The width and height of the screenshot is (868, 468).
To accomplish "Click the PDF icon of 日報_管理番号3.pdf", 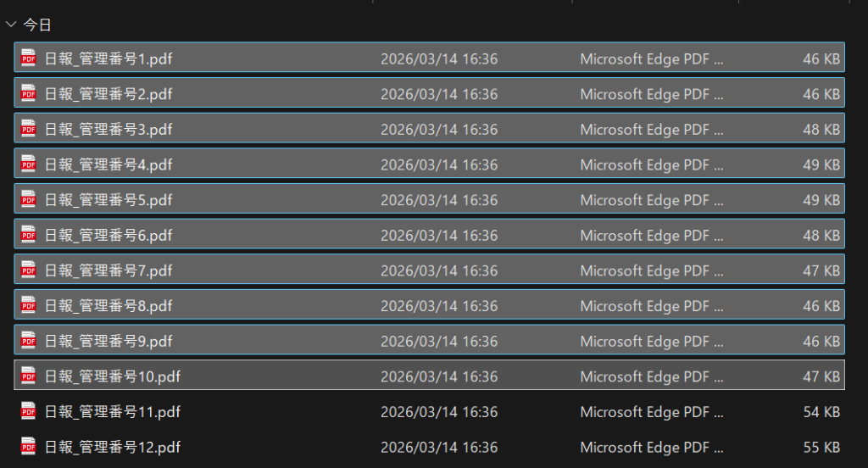I will tap(29, 129).
